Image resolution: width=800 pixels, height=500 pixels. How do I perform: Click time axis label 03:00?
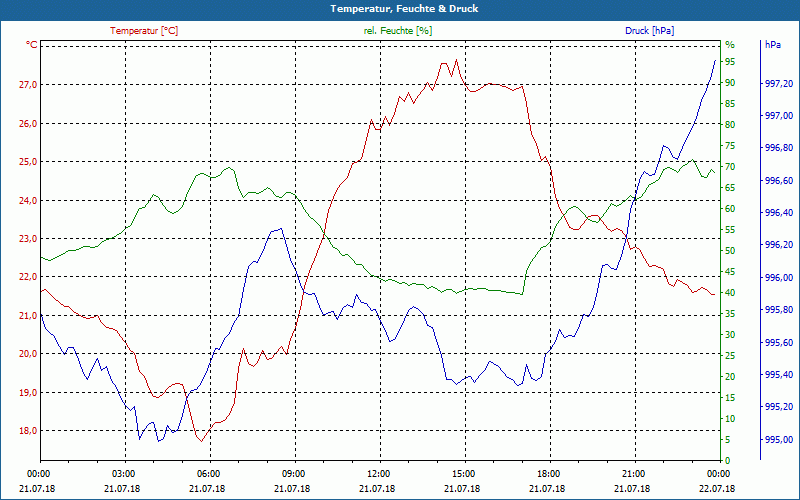(122, 473)
